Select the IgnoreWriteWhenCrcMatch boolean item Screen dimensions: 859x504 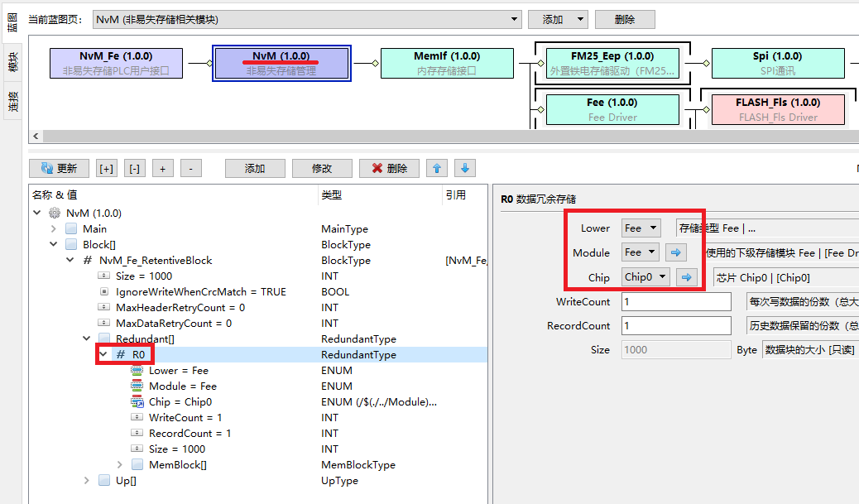coord(200,291)
